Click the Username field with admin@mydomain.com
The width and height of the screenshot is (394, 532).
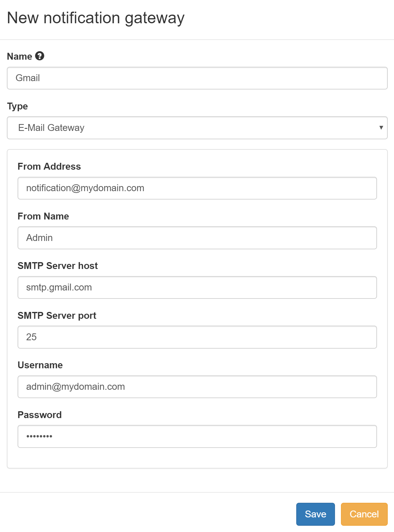(197, 387)
